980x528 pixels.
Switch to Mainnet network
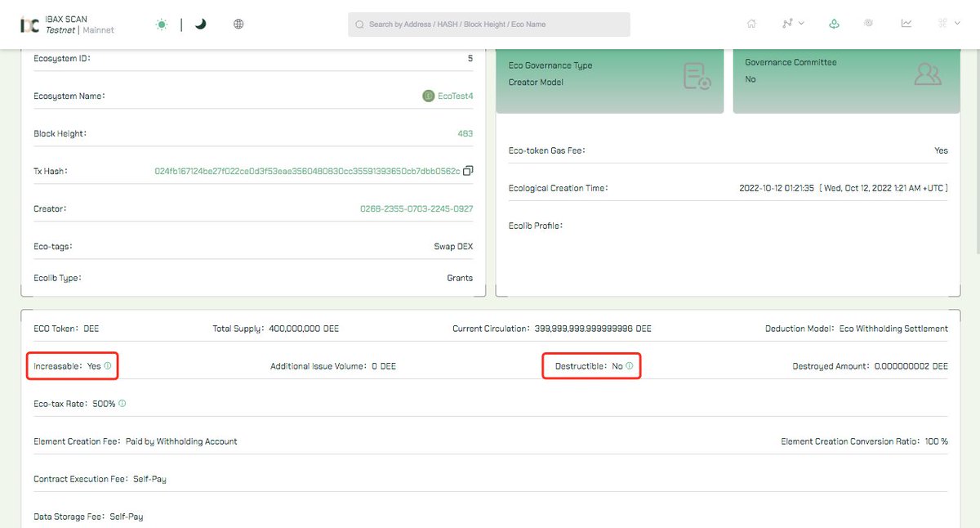(98, 30)
